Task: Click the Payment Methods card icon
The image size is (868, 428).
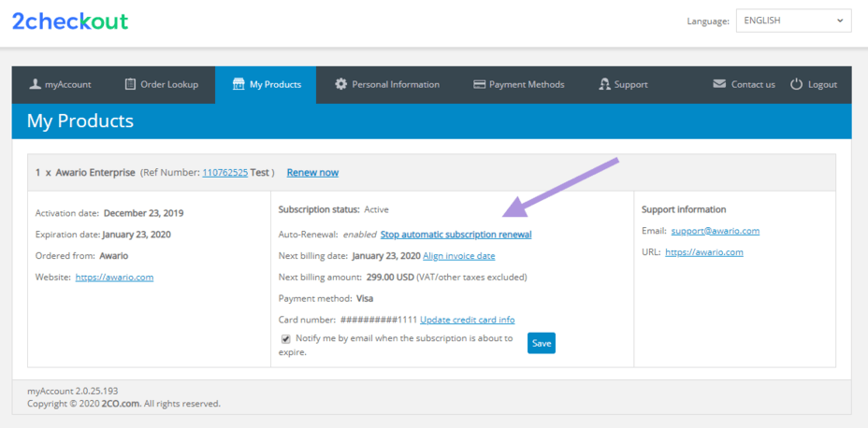Action: [480, 84]
